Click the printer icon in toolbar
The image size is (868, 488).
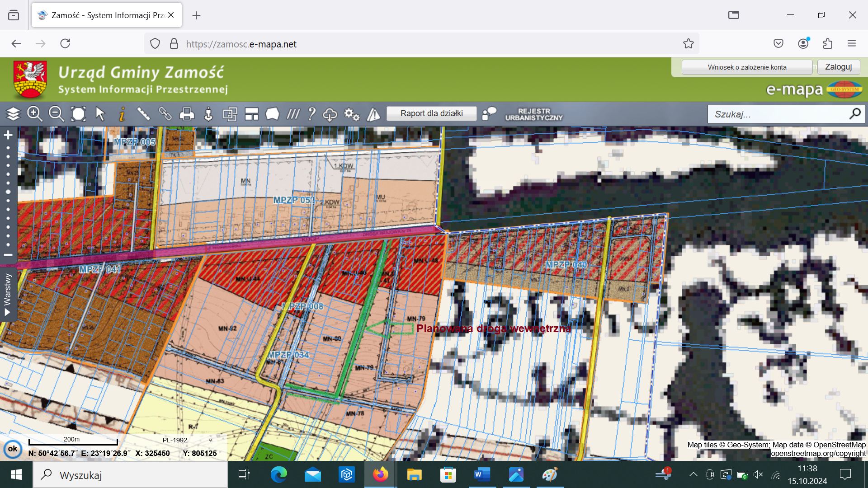(x=187, y=114)
